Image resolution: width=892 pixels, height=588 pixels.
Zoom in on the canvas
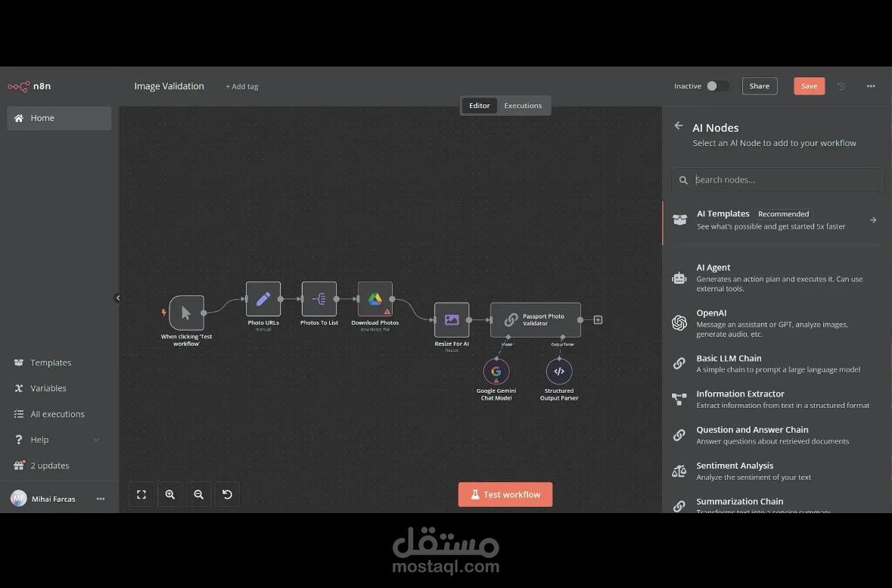click(170, 495)
